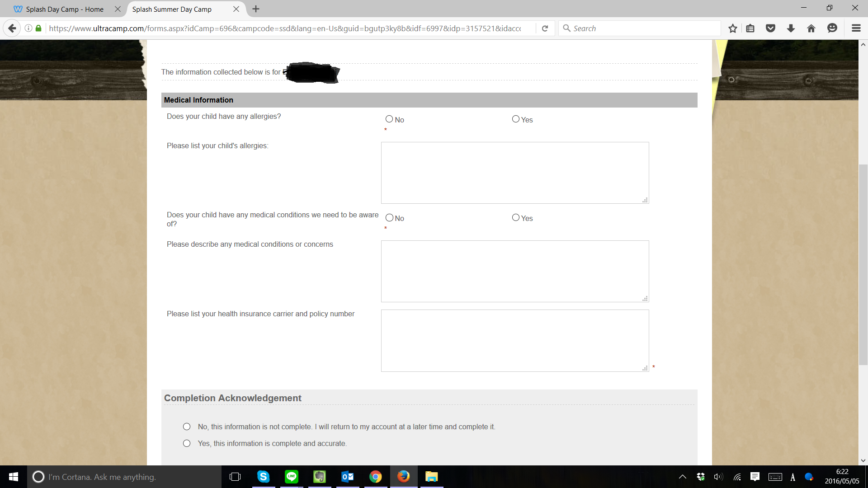Choose 'No, this information is not complete'
This screenshot has width=868, height=488.
187,427
